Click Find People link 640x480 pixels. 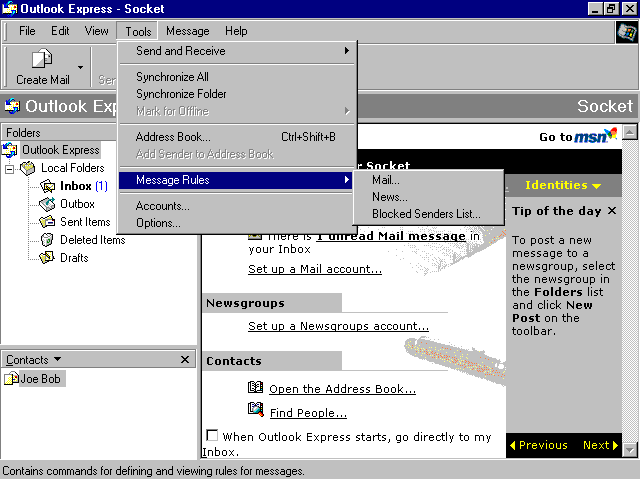(308, 413)
